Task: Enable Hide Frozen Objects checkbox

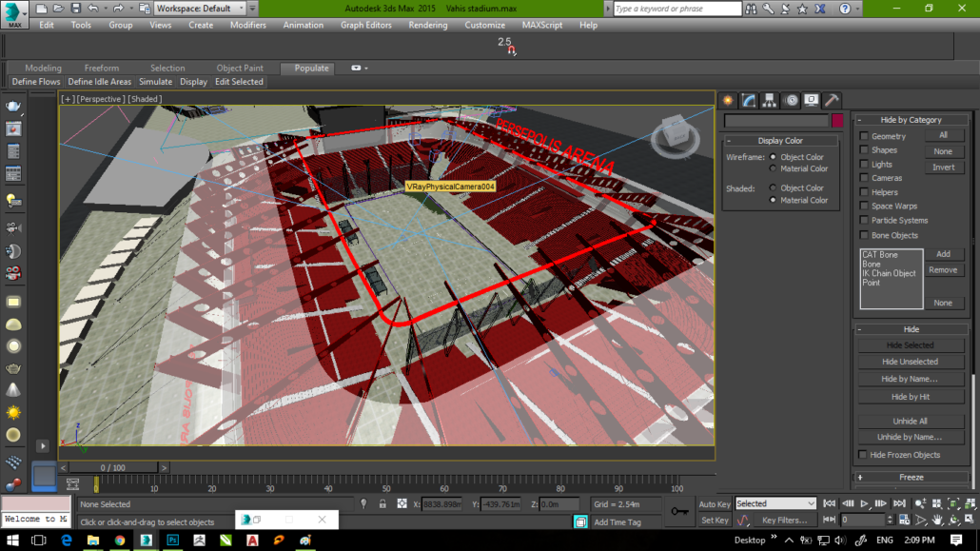Action: pyautogui.click(x=863, y=455)
